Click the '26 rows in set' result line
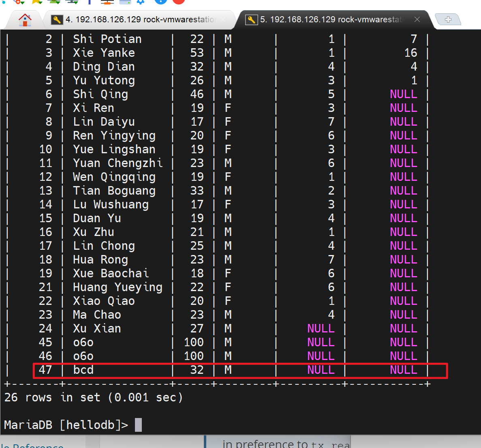This screenshot has width=481, height=448. pos(93,397)
